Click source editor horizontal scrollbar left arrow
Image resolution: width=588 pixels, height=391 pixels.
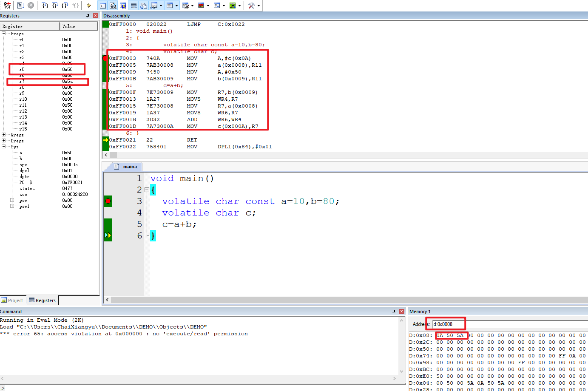pos(107,300)
